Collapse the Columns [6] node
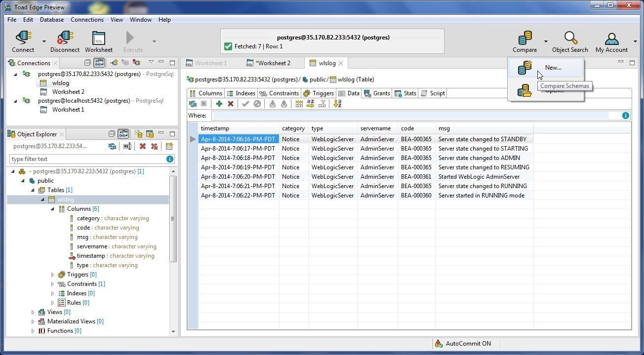The width and height of the screenshot is (644, 355). [x=52, y=209]
